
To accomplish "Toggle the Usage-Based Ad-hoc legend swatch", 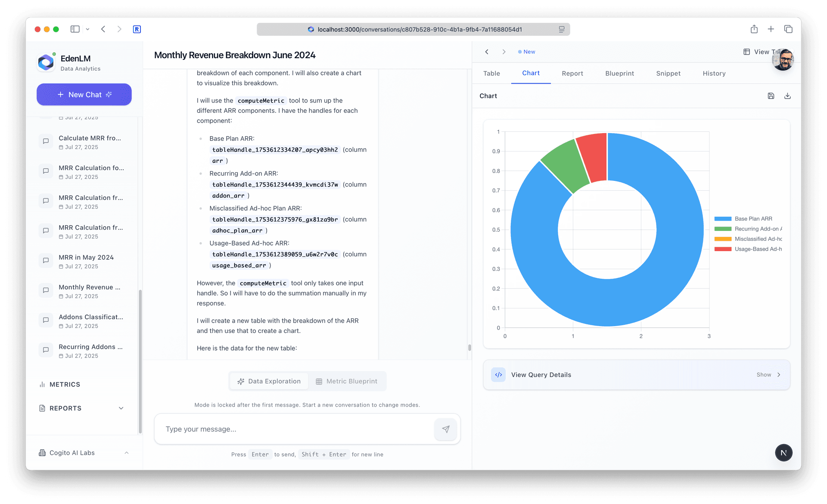I will tap(723, 249).
